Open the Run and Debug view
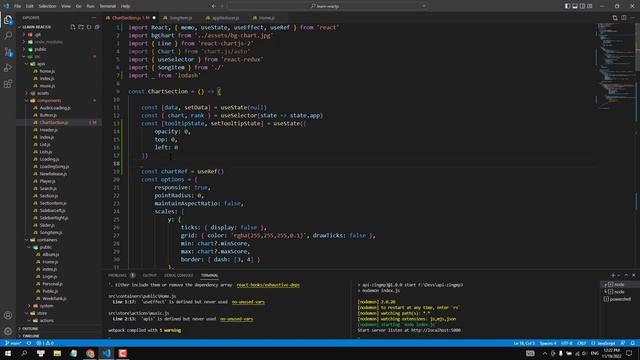 (8, 68)
